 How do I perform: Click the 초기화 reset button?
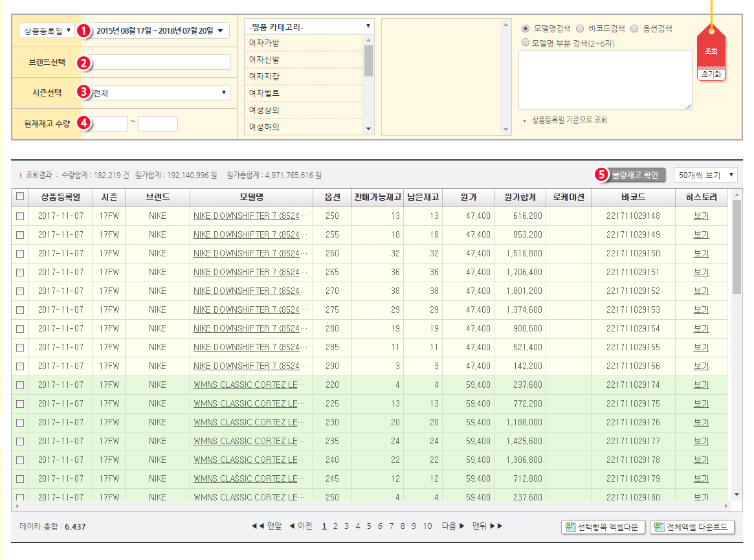[x=711, y=74]
